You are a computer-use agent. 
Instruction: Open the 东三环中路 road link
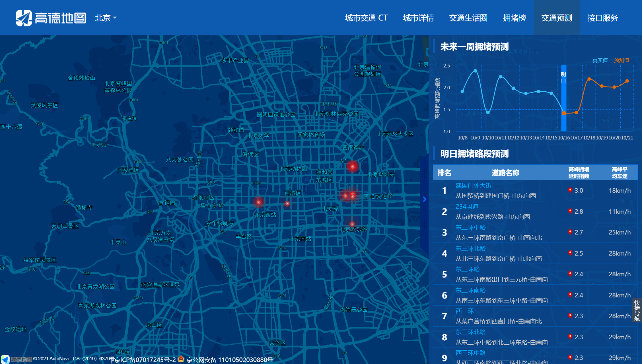pyautogui.click(x=470, y=227)
